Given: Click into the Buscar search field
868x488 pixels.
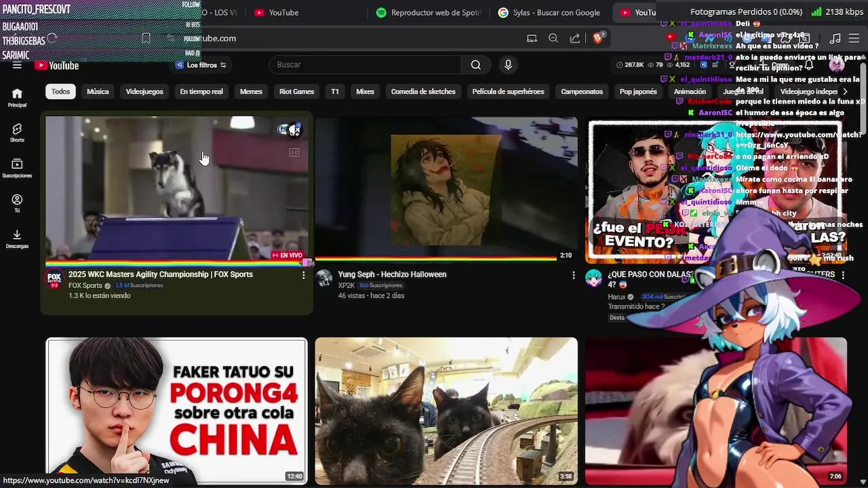Looking at the screenshot, I should pos(366,65).
